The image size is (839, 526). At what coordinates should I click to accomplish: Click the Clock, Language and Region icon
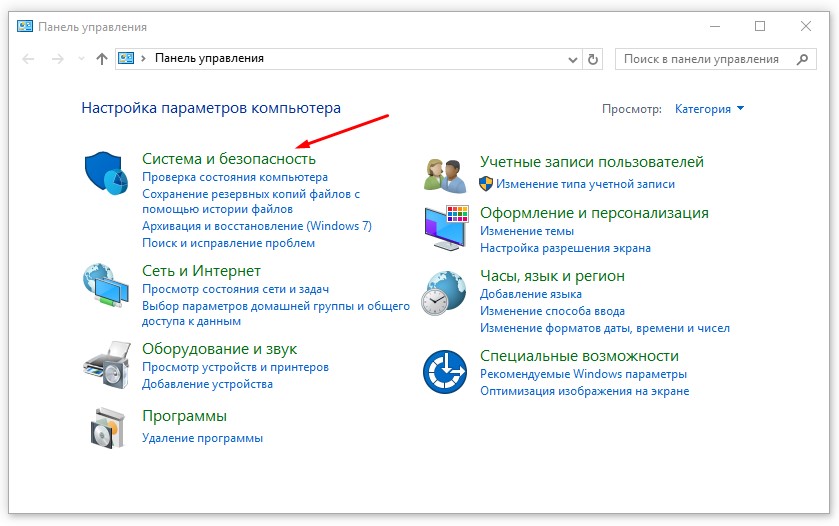445,293
